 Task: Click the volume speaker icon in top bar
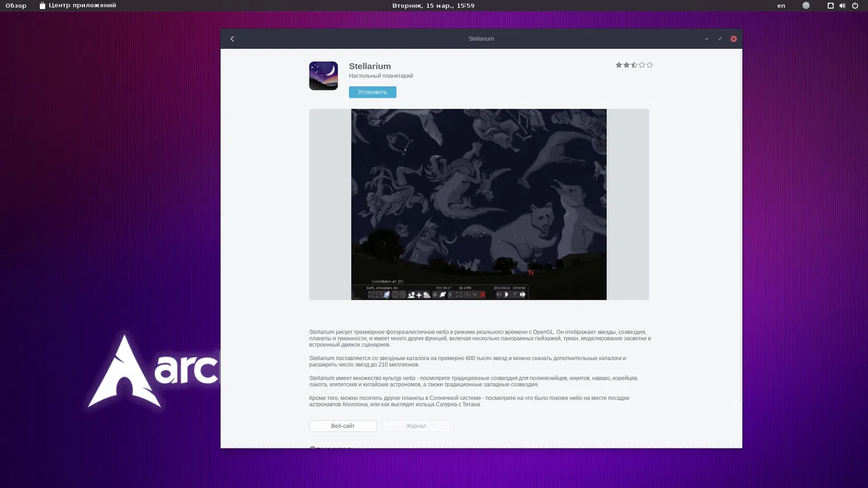843,6
